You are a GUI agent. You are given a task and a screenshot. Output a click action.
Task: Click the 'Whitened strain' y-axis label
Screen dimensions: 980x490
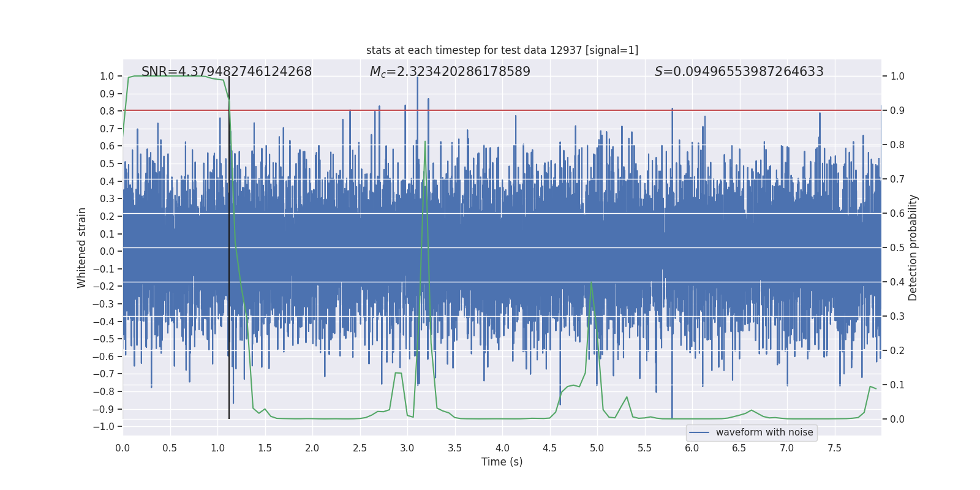click(x=82, y=247)
